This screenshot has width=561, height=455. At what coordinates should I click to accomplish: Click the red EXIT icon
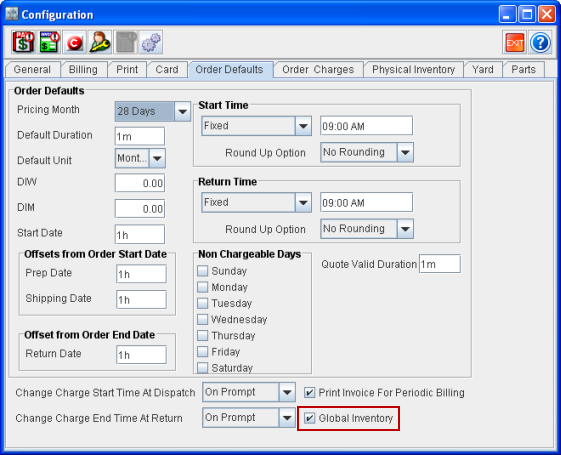point(514,43)
